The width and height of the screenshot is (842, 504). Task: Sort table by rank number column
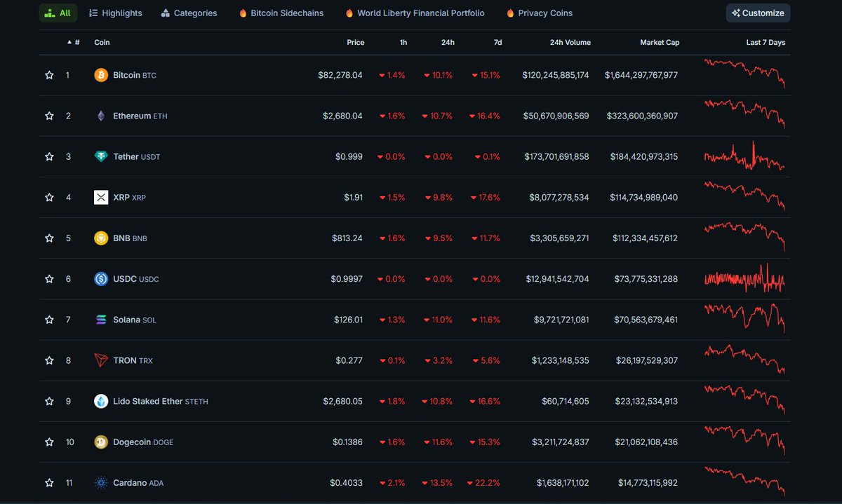[x=74, y=42]
